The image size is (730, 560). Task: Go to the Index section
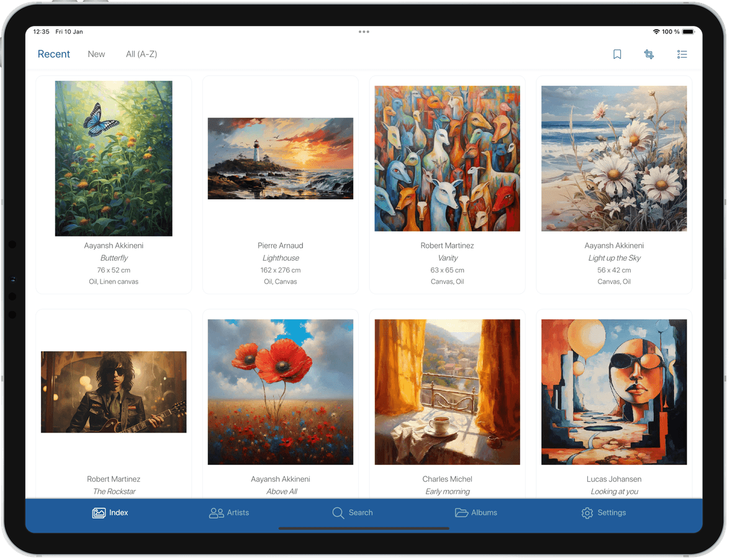110,513
